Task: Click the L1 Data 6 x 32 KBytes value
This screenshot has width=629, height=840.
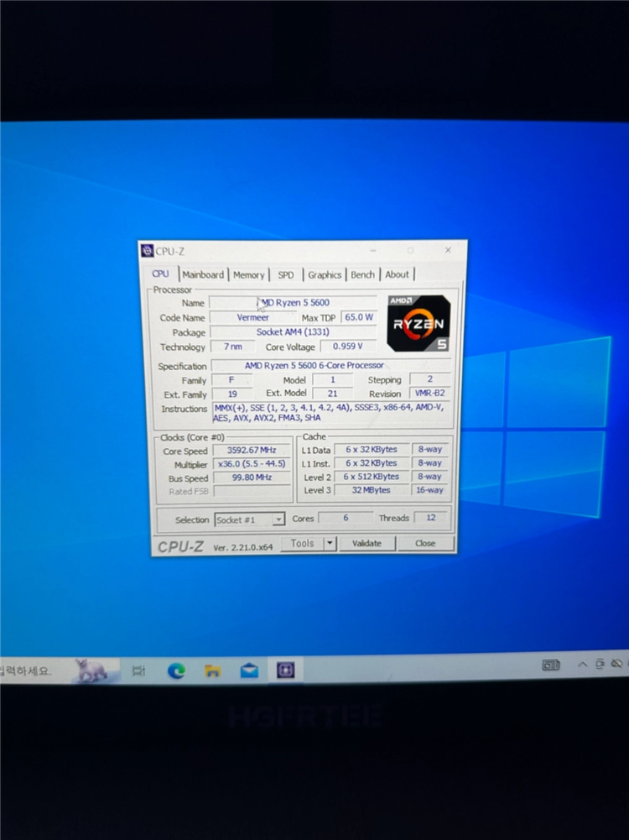Action: [x=372, y=450]
